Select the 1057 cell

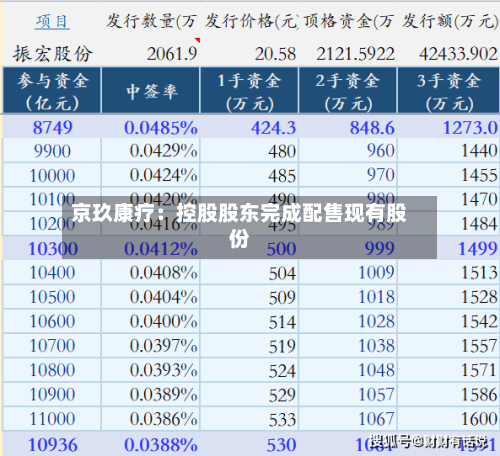pos(348,394)
